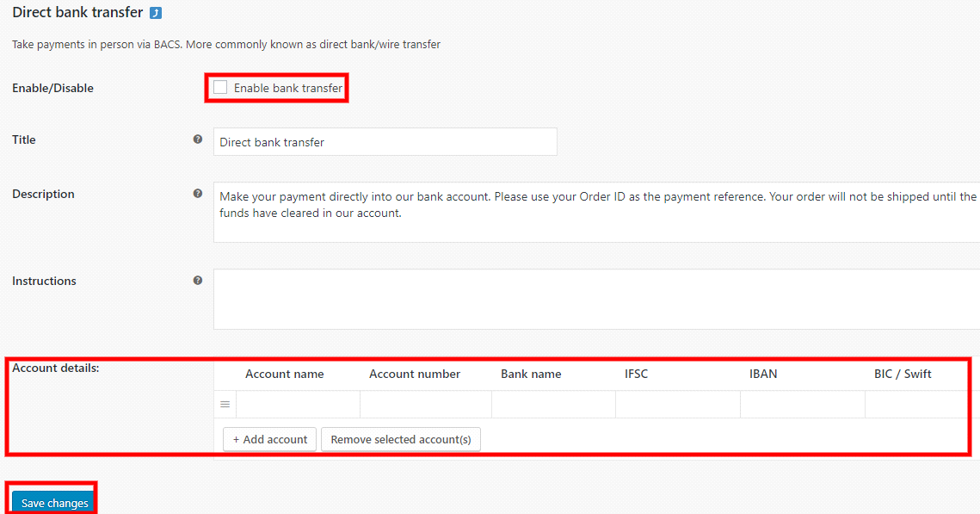Open the help tooltip next to Description
Screen dimensions: 980x514
tap(198, 193)
